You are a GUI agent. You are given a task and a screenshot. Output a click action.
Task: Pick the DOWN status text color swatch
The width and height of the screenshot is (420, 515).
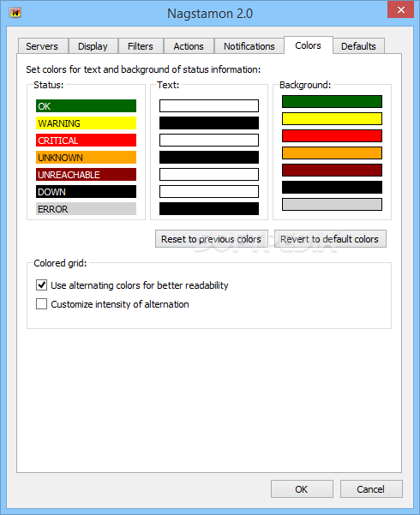point(209,191)
